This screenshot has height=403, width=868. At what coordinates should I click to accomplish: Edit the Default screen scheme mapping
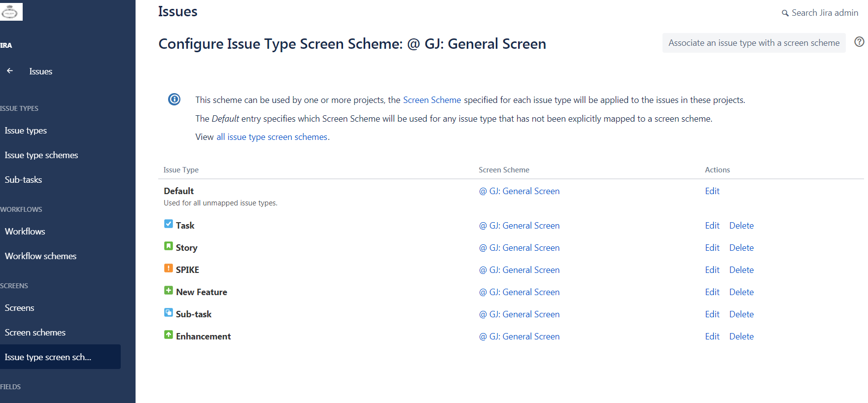click(x=712, y=191)
